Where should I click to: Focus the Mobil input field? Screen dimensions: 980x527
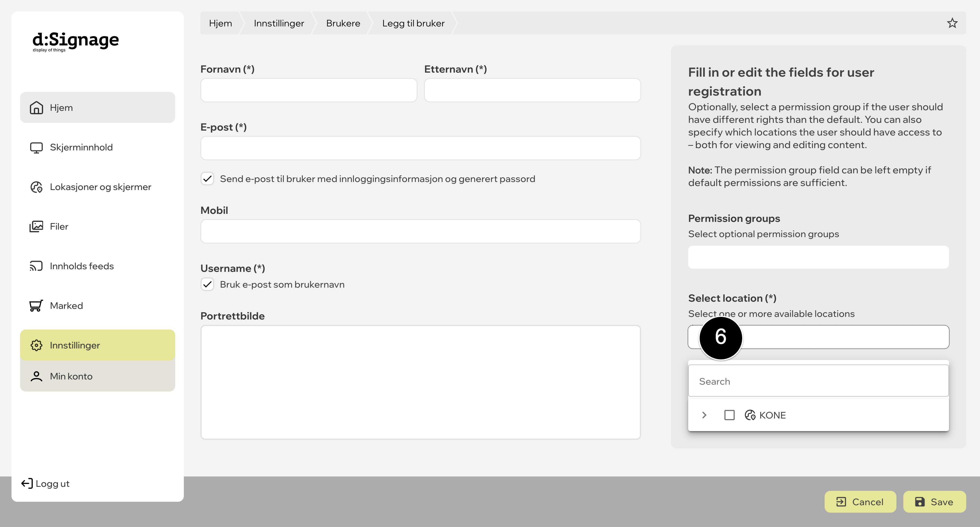click(x=420, y=232)
